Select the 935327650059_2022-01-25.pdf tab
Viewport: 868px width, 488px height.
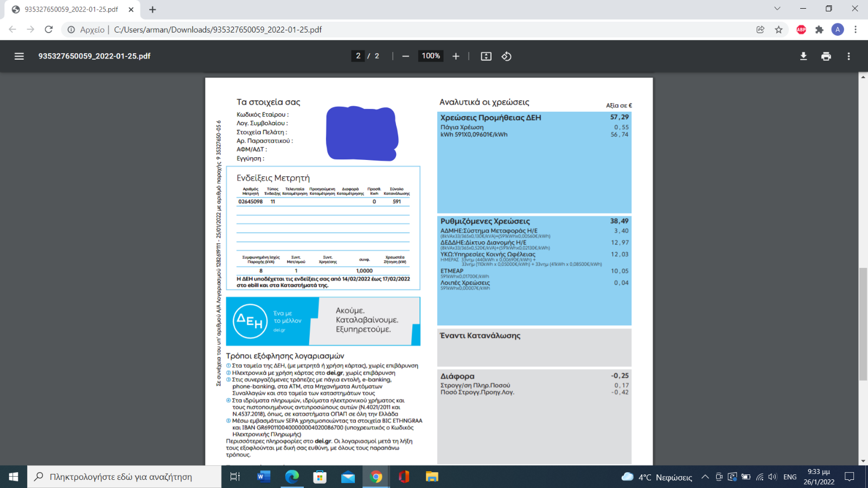73,10
